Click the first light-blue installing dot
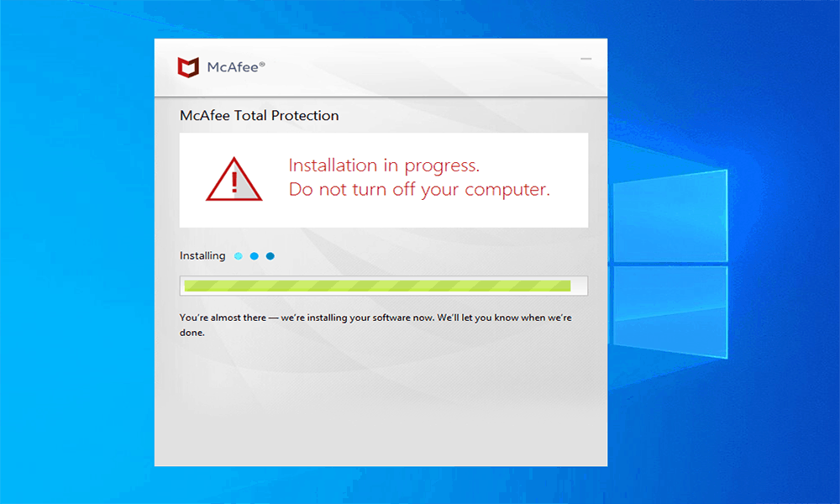The height and width of the screenshot is (504, 840). tap(239, 256)
